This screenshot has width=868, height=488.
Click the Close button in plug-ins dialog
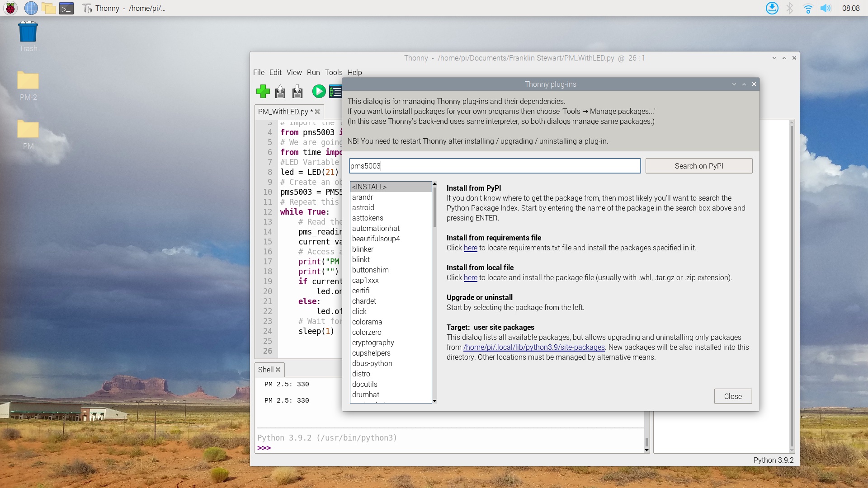coord(733,396)
